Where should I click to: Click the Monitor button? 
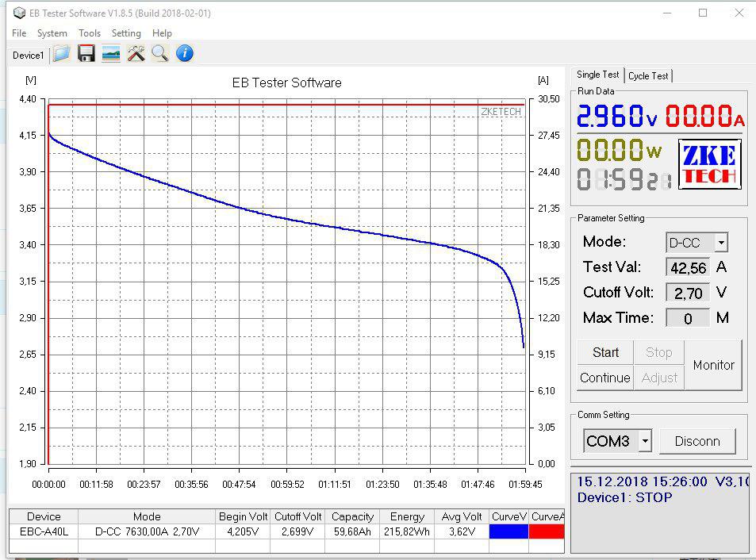coord(714,366)
